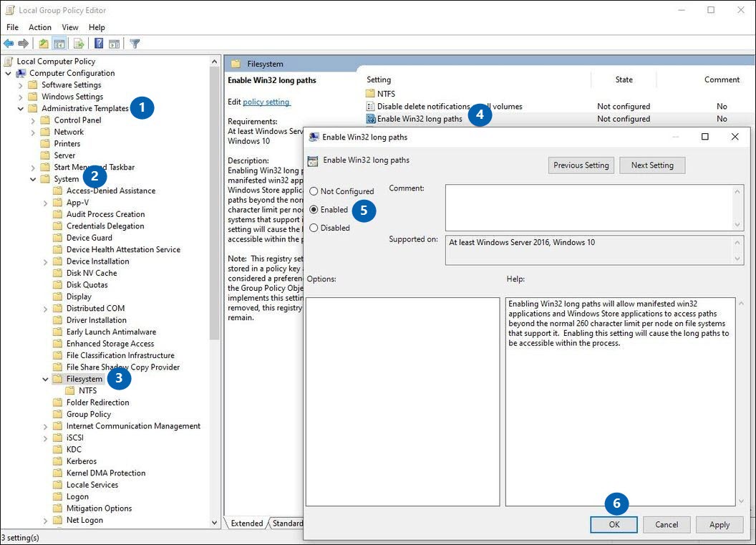The image size is (756, 545).
Task: Select the Early Launch Antimalware tree item
Action: [112, 332]
